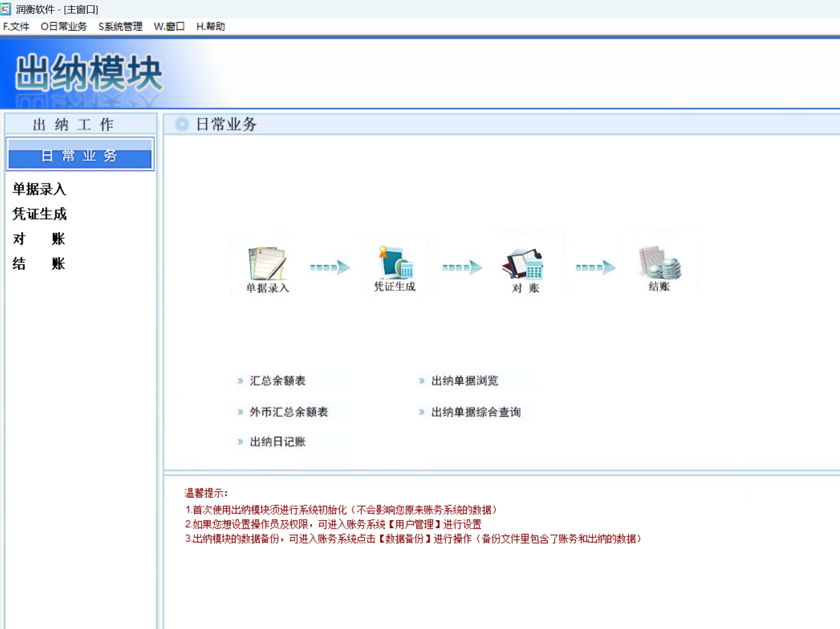Select 结账 in the left sidebar
The height and width of the screenshot is (629, 840).
[39, 264]
